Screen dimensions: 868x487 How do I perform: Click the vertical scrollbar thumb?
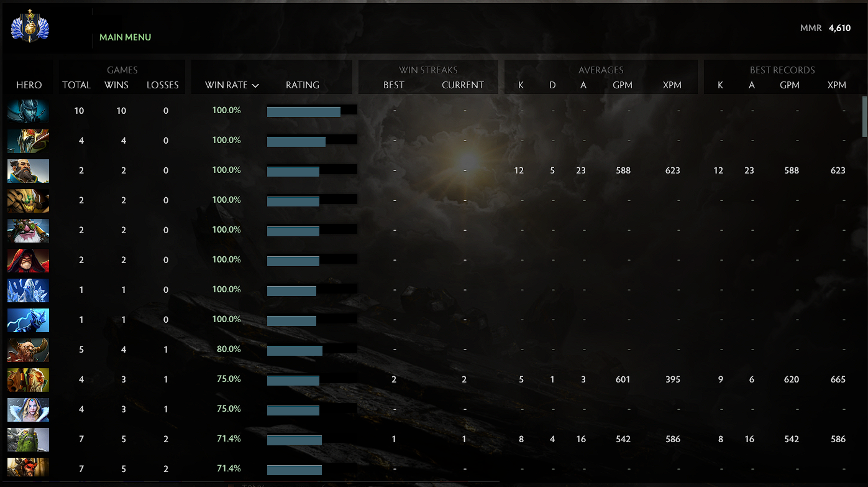pyautogui.click(x=865, y=116)
